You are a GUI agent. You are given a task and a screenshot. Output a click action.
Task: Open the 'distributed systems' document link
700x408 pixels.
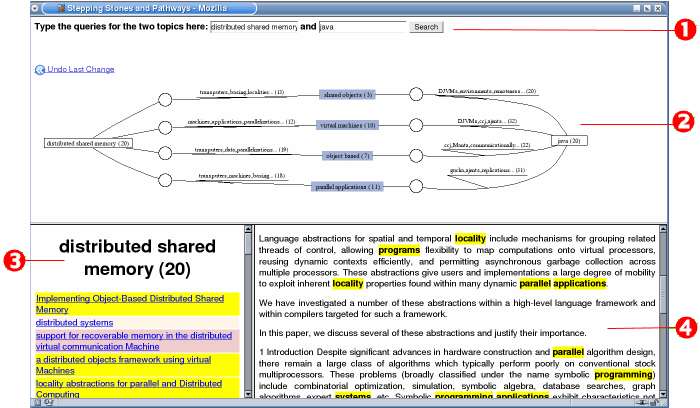point(74,322)
